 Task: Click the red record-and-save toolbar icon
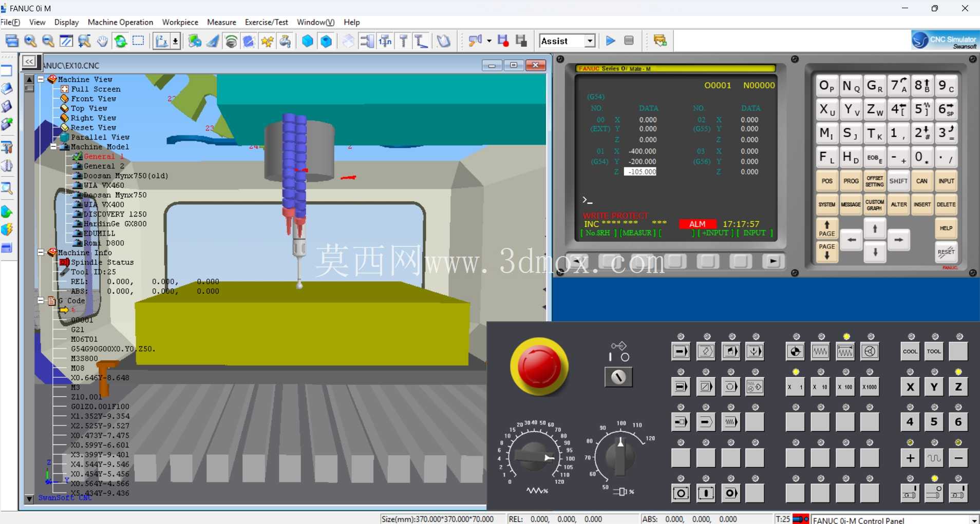[503, 41]
